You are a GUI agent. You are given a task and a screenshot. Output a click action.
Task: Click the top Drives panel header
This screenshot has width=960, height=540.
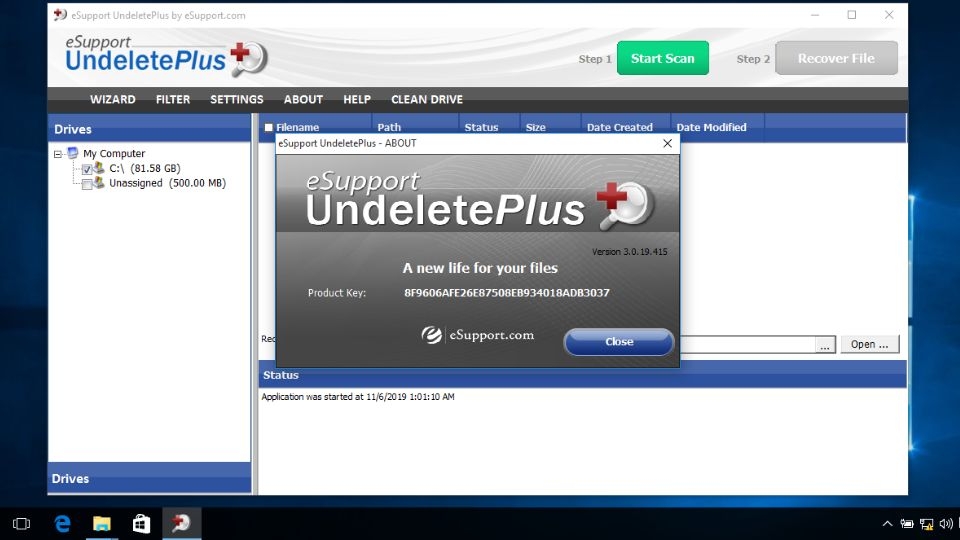coord(149,129)
